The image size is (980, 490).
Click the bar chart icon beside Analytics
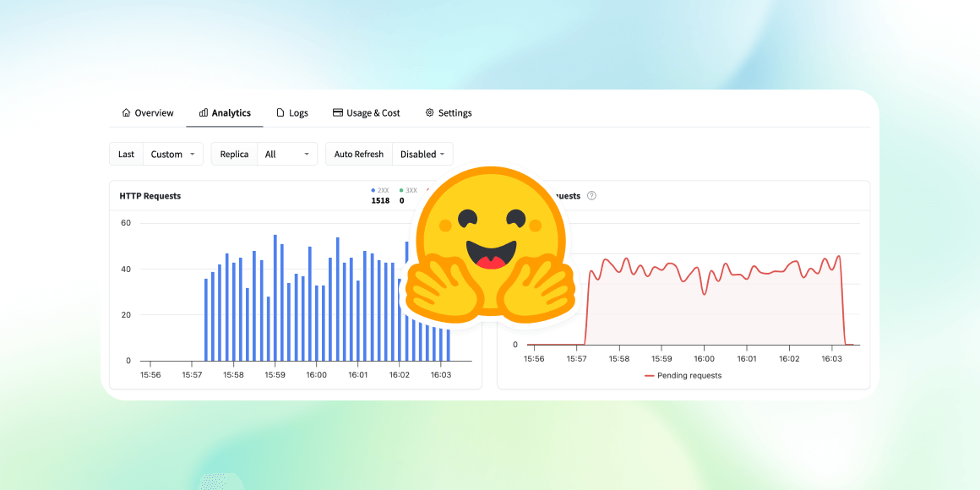tap(202, 112)
